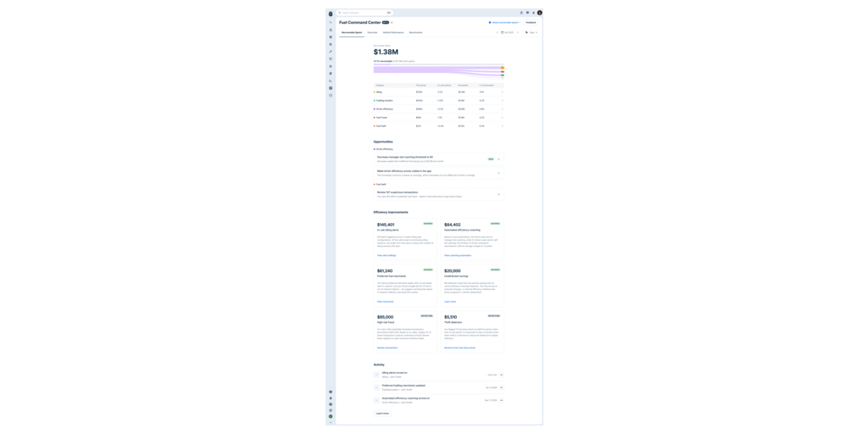The width and height of the screenshot is (868, 434).
Task: Click the orange segment at Sankey chart end
Action: (x=503, y=68)
